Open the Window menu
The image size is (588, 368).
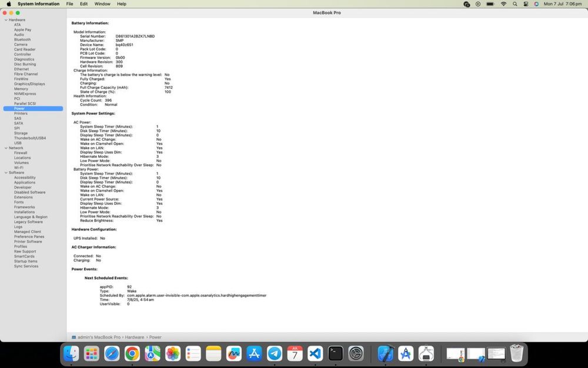(x=102, y=4)
